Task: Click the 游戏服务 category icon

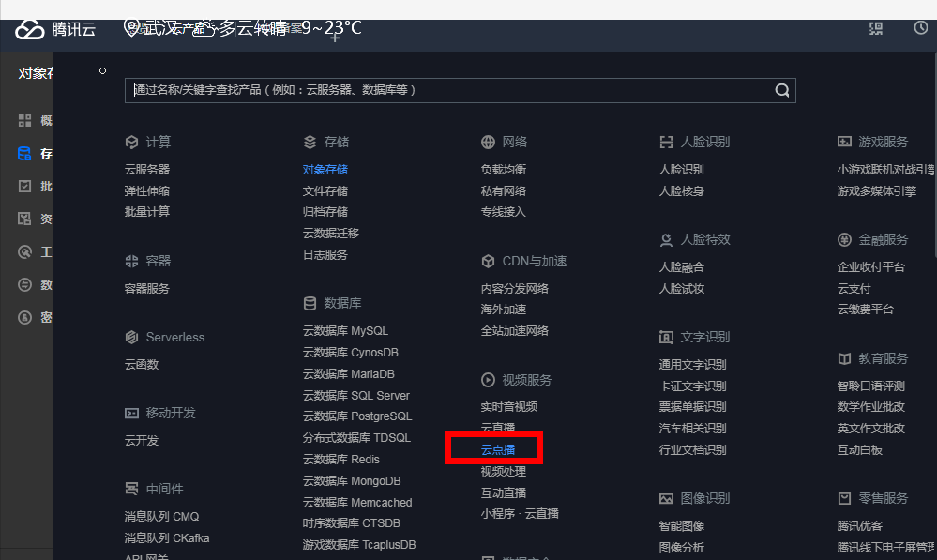Action: 844,142
